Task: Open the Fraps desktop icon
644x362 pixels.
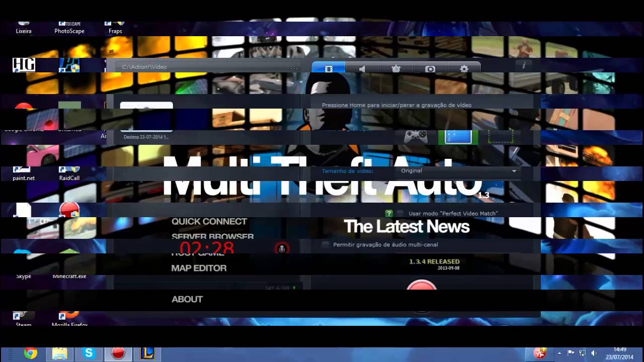Action: pyautogui.click(x=115, y=28)
